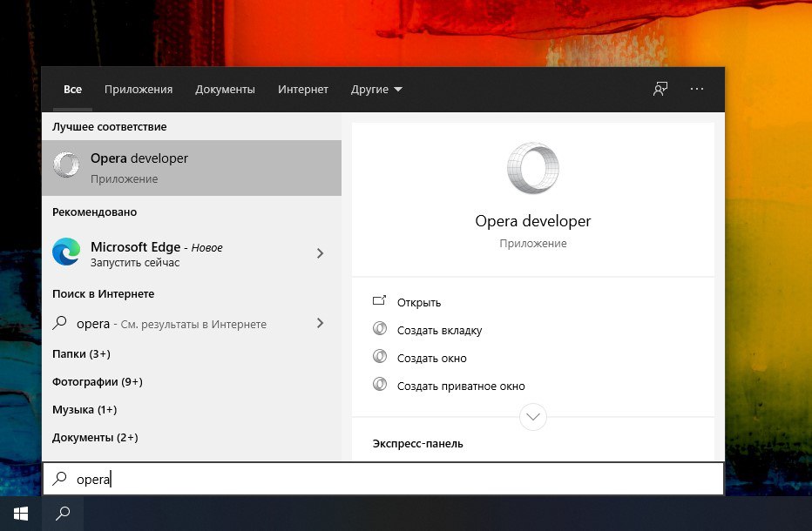Switch to the 'Документы' tab

point(225,89)
